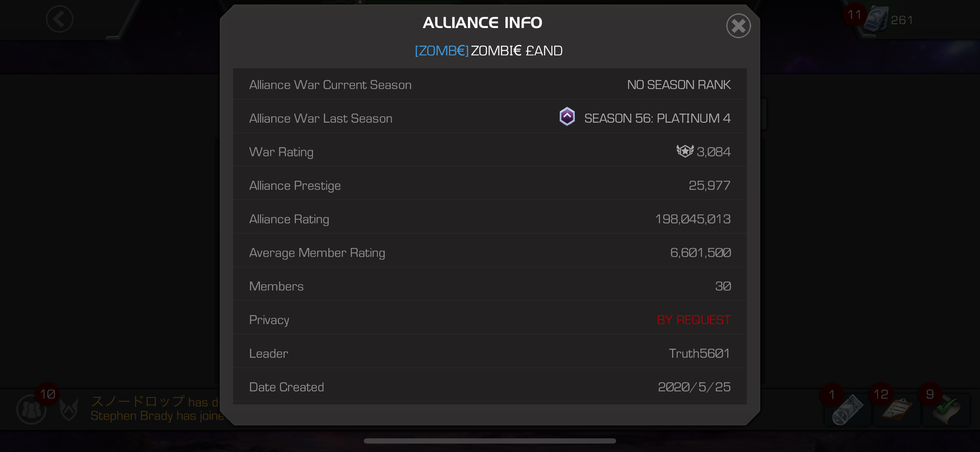Open the checkmark objectives icon with badge 9
Screen dimensions: 980x452
[946, 409]
